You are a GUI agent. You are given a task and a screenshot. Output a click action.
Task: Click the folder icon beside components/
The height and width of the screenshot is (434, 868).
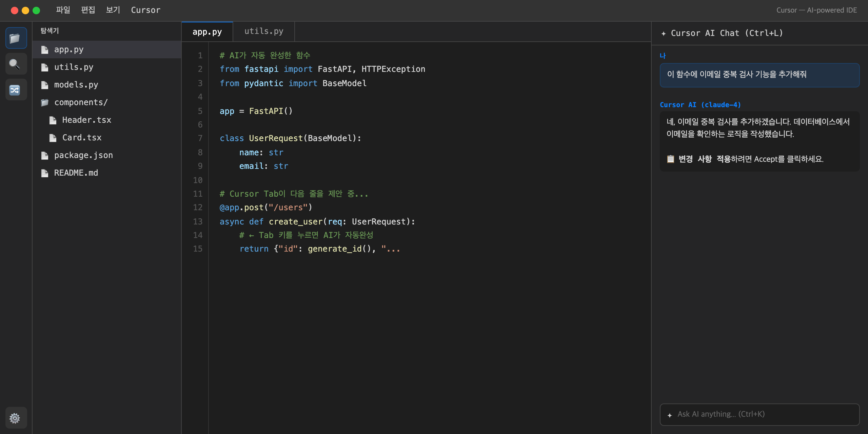45,103
